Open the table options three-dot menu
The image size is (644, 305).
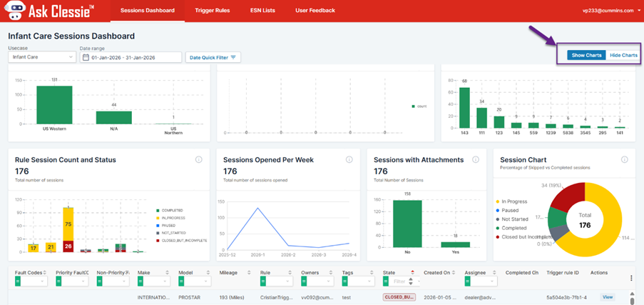point(630,278)
